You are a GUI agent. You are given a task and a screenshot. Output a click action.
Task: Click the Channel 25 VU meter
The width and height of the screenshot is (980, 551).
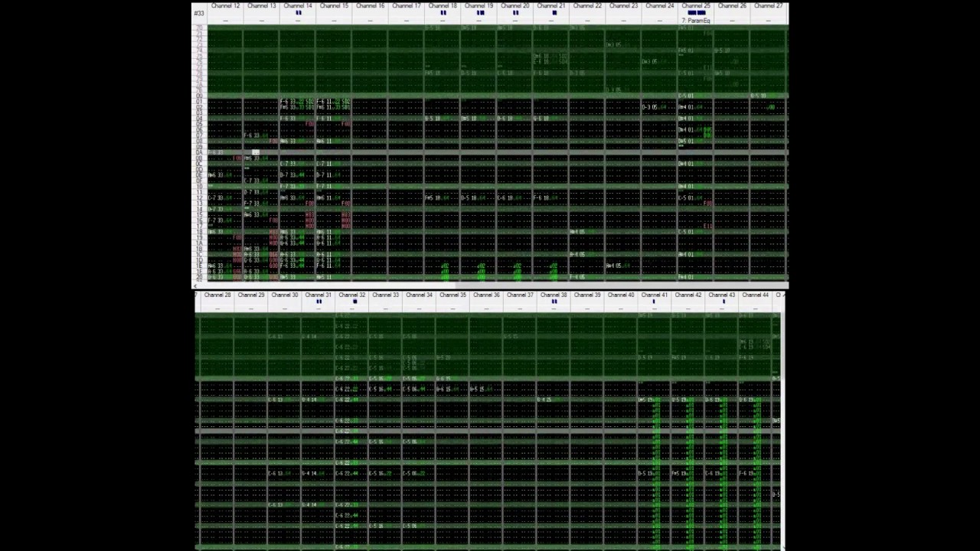[x=696, y=13]
